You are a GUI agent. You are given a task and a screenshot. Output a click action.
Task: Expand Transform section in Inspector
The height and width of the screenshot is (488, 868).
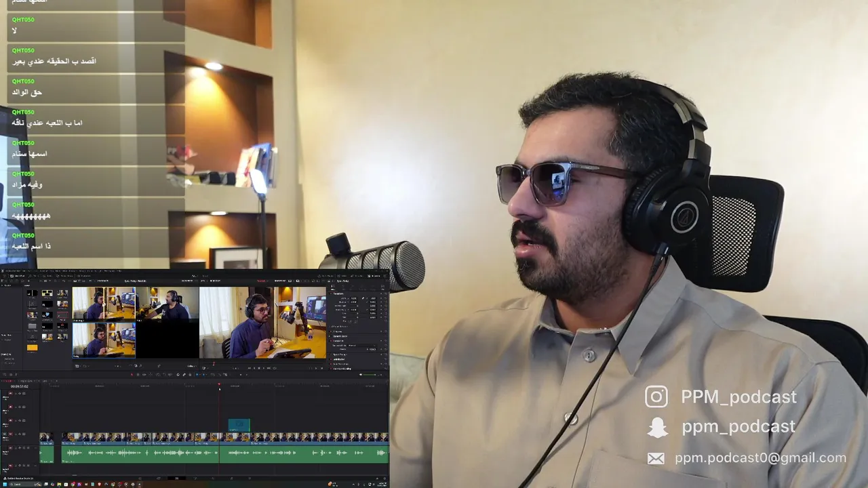click(x=338, y=293)
